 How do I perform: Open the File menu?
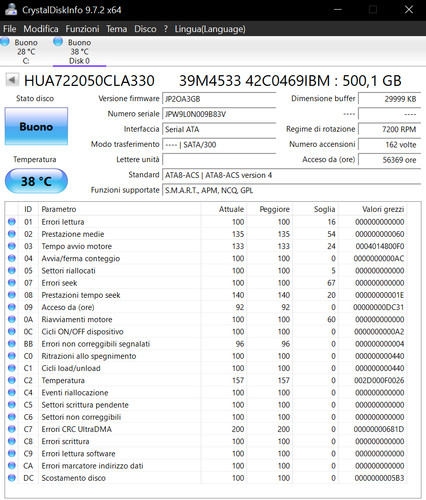tap(10, 29)
